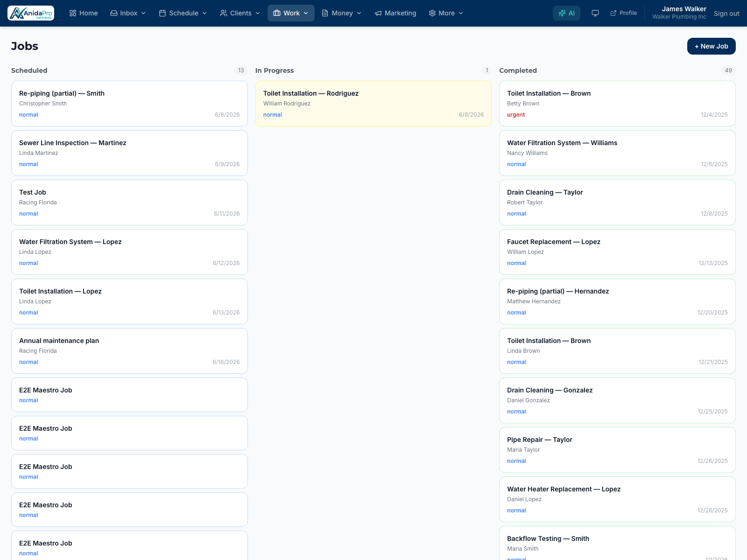Open Re-piping (partial) — Smith job card
This screenshot has height=560, width=747.
coord(129,104)
